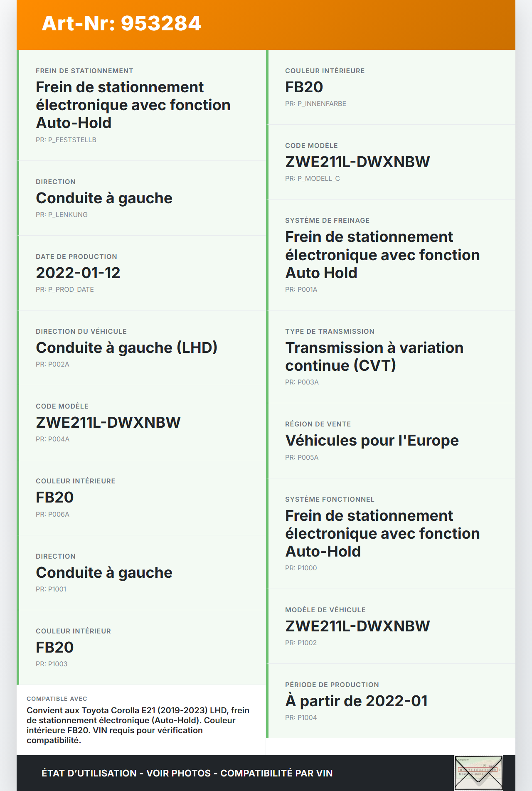
Task: Click the Véhicules pour l'Europe value
Action: coord(372,440)
